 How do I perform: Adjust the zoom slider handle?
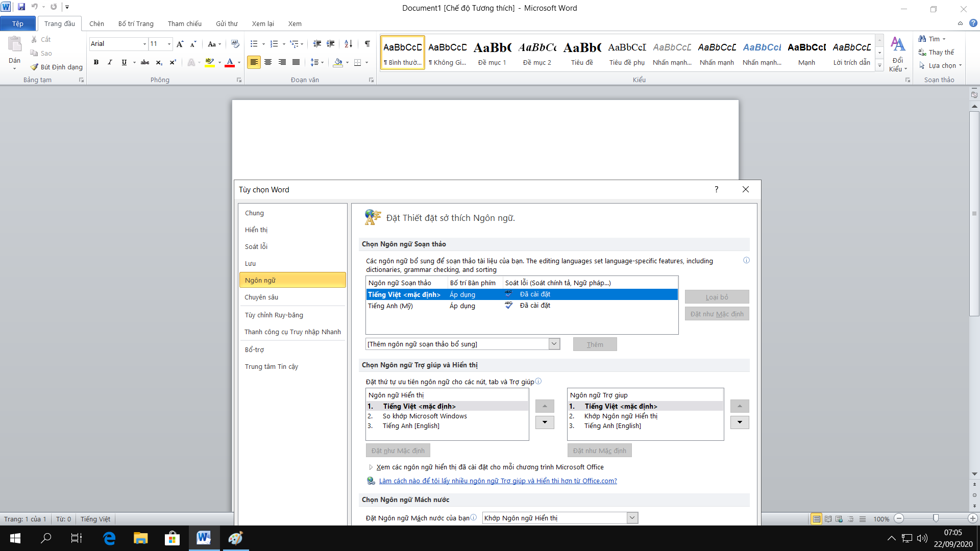[936, 518]
